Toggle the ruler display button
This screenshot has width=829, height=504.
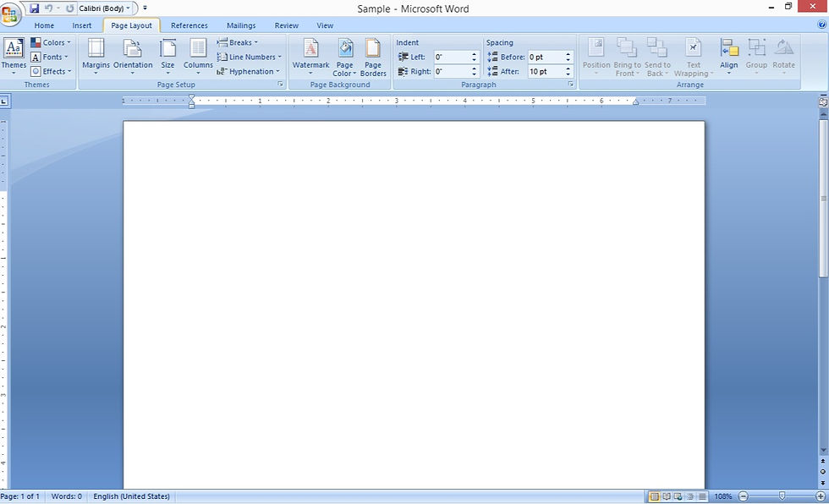tap(823, 102)
